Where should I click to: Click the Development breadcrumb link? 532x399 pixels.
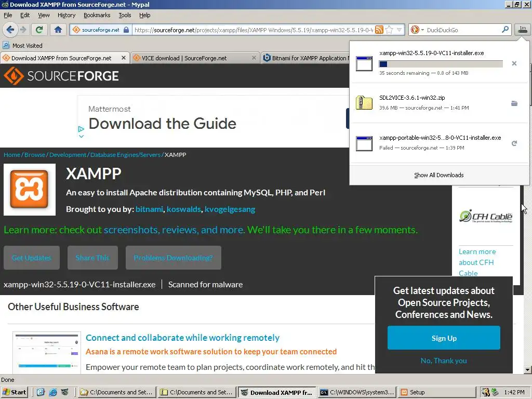(x=68, y=155)
